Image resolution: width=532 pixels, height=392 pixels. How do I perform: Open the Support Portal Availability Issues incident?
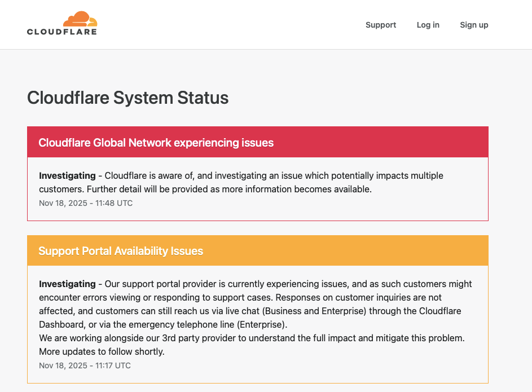(121, 251)
